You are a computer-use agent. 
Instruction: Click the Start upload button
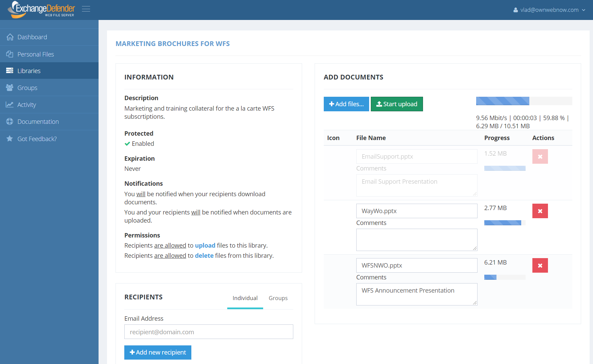pyautogui.click(x=397, y=104)
